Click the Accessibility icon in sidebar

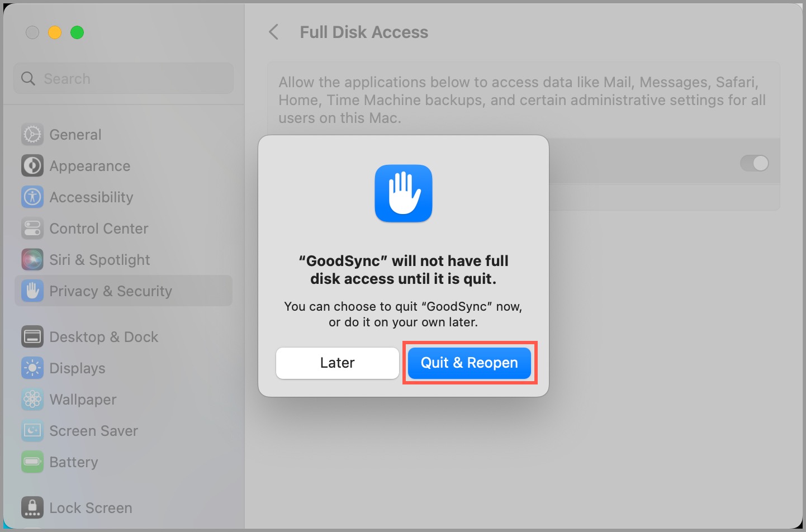(x=32, y=197)
